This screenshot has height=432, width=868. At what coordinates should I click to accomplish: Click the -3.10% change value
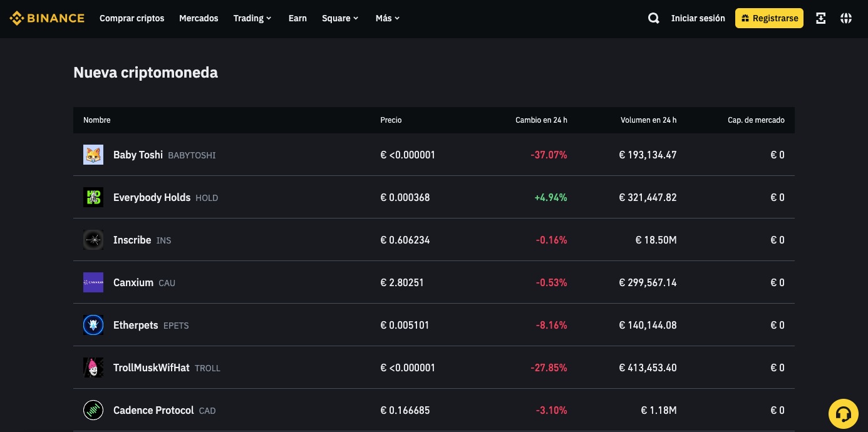(551, 410)
